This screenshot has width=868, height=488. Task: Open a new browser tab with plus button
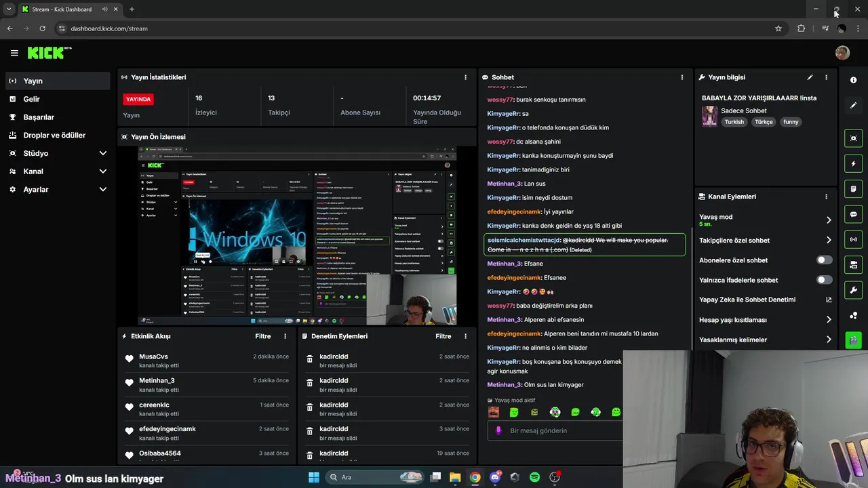pyautogui.click(x=132, y=9)
